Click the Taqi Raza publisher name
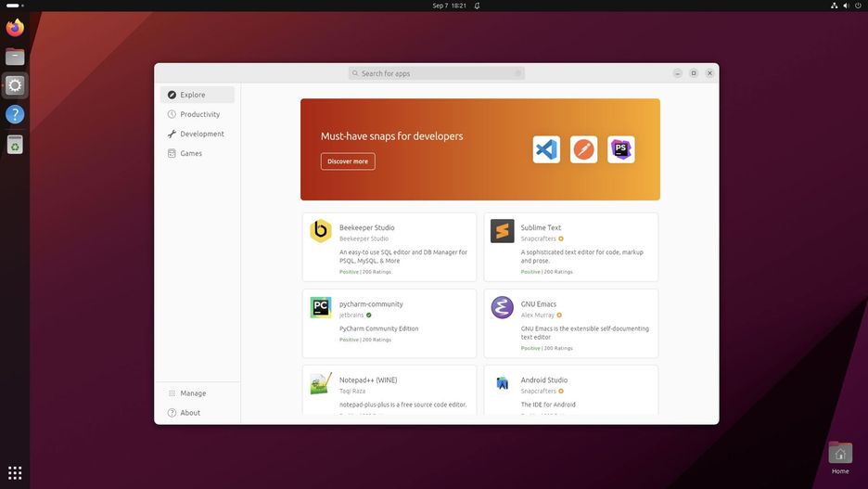The height and width of the screenshot is (489, 868). (352, 391)
